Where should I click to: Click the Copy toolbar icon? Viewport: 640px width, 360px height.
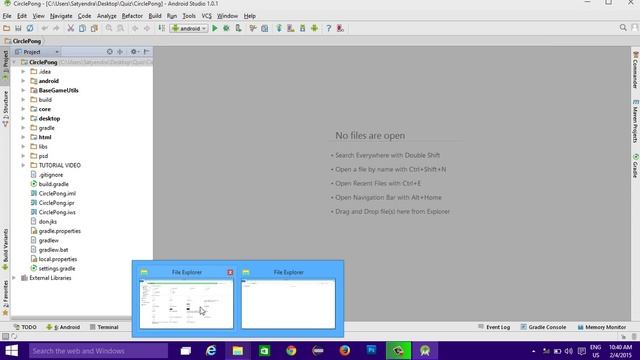[82, 28]
